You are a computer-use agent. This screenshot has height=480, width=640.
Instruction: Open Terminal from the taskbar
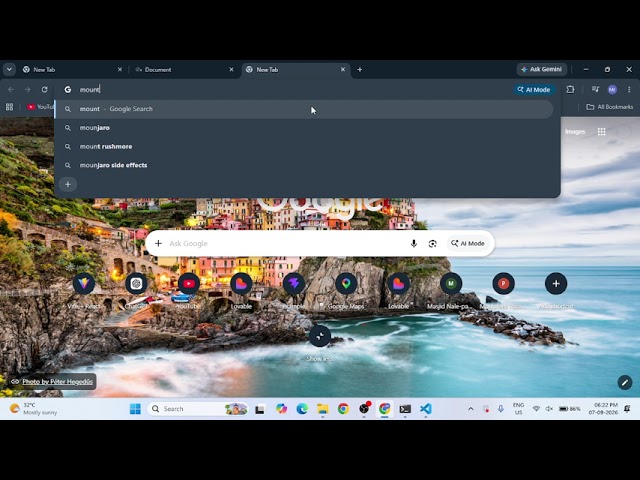[x=405, y=409]
